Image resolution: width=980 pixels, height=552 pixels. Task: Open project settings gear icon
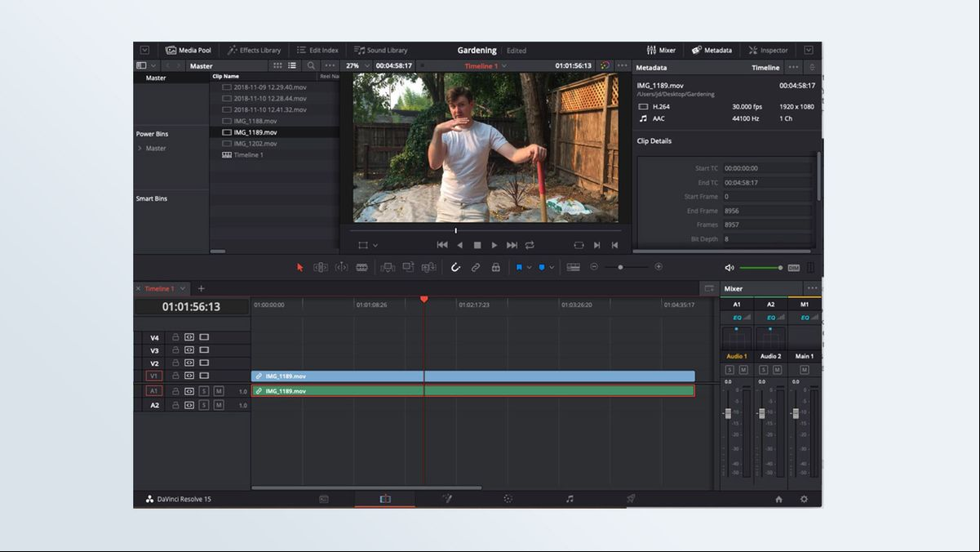coord(804,500)
